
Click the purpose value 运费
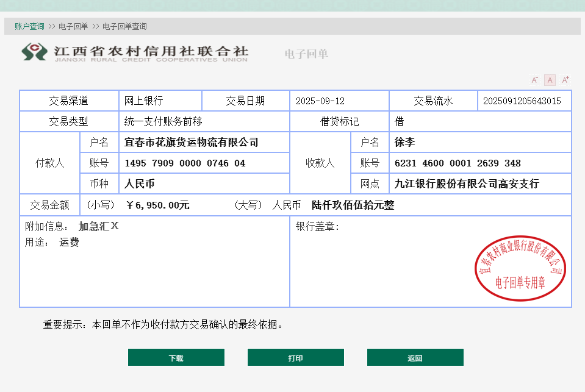point(69,242)
